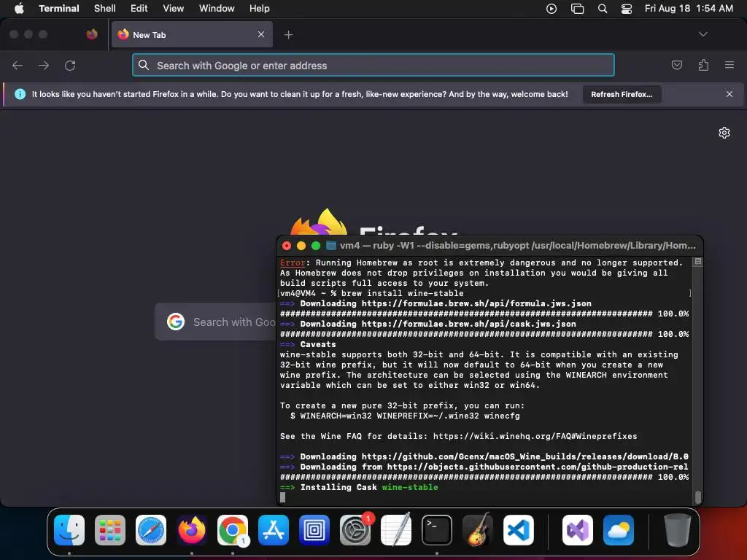
Task: Close the New Tab tab
Action: (261, 34)
